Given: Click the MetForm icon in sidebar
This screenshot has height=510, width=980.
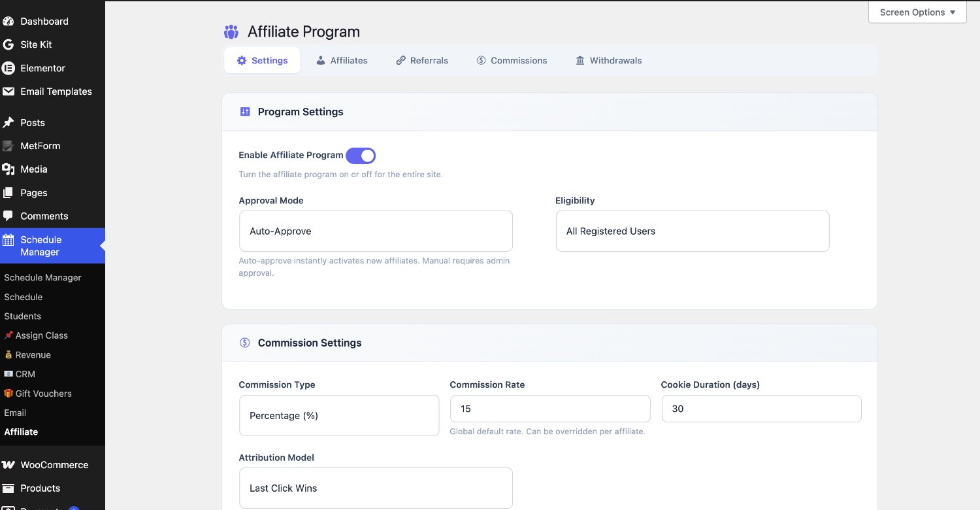Looking at the screenshot, I should click(x=8, y=146).
